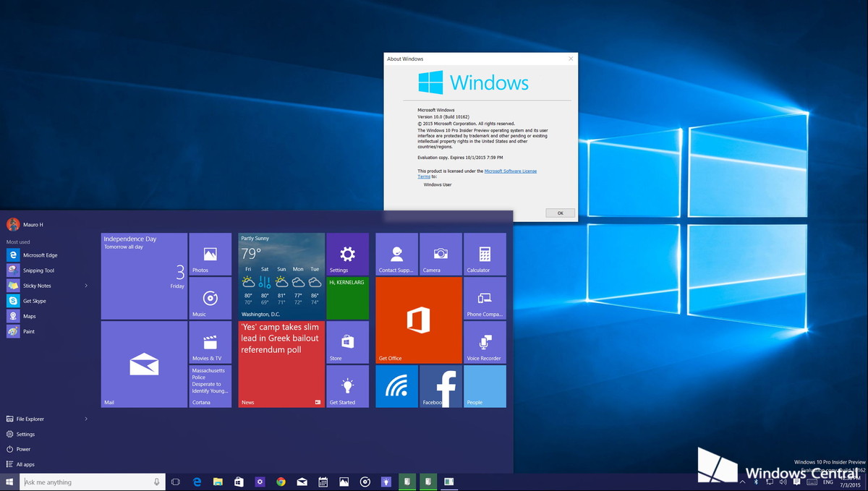This screenshot has height=491, width=868.
Task: Launch the Camera tile
Action: 441,254
